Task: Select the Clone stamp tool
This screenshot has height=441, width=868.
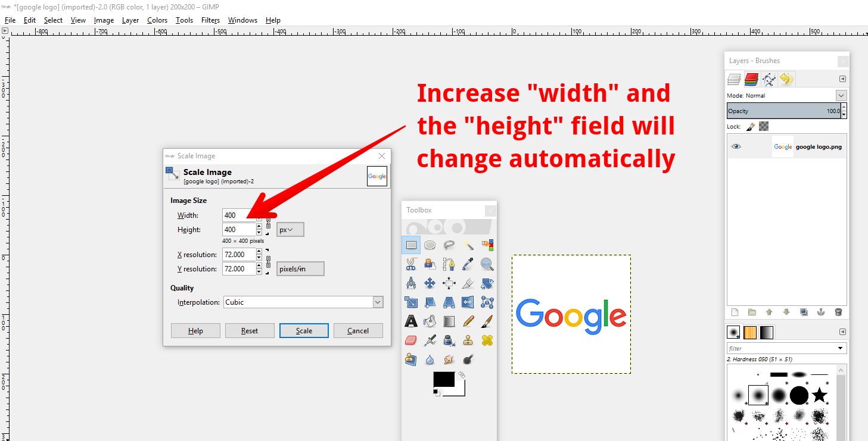Action: tap(468, 340)
